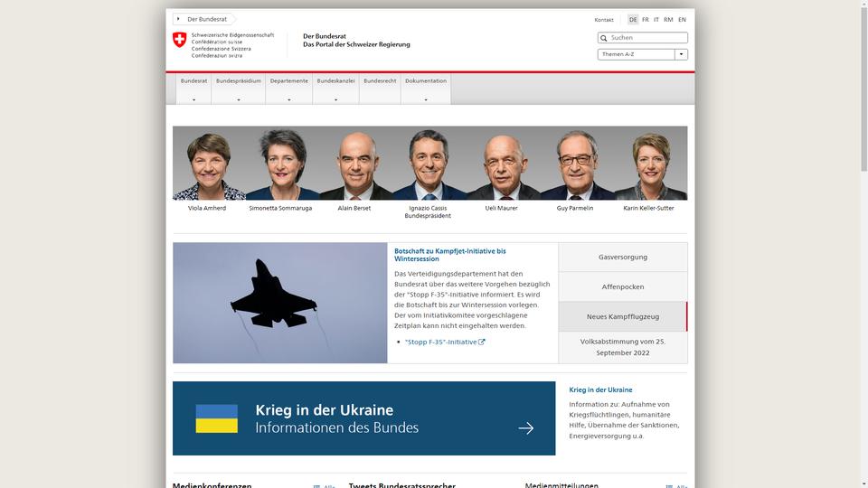The image size is (868, 488).
Task: Click the name Guy Parmelin
Action: tap(575, 208)
